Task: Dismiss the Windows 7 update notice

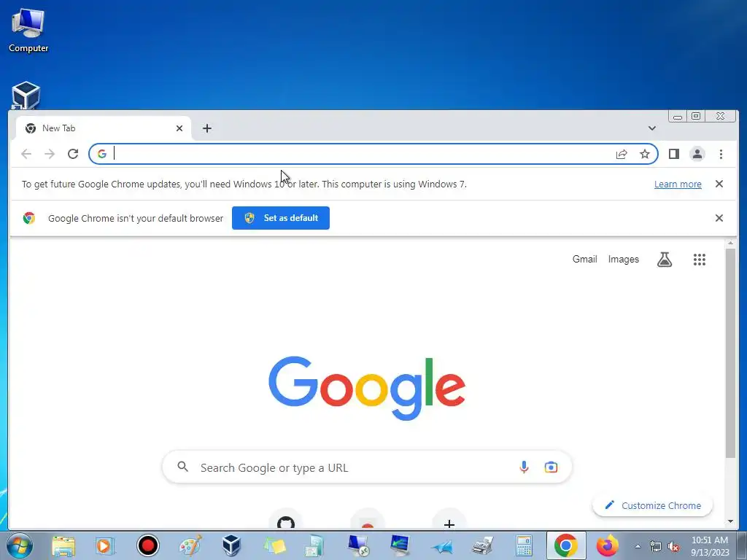Action: pos(719,184)
